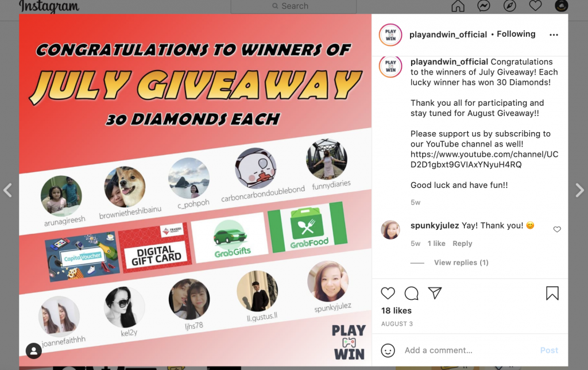The width and height of the screenshot is (588, 370).
Task: Like the post with the heart icon
Action: [x=388, y=293]
